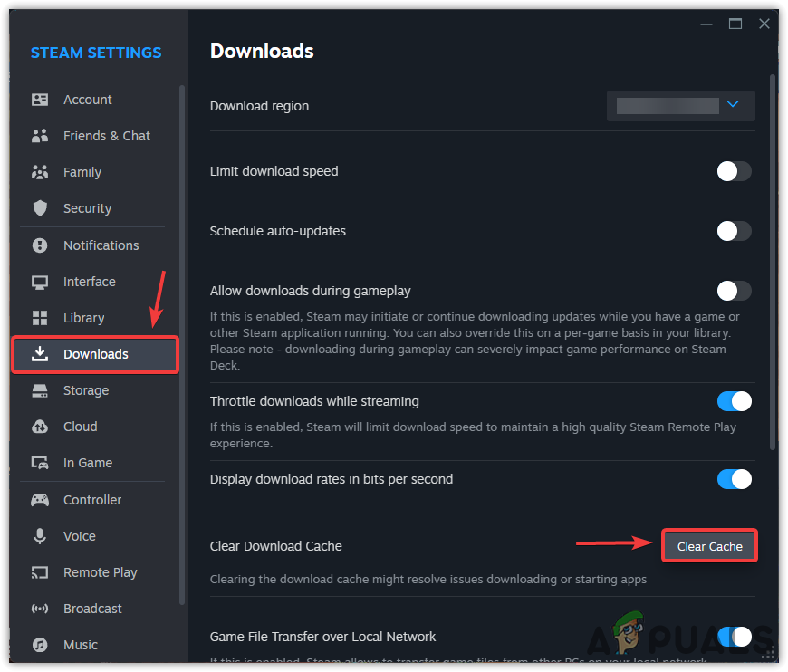
Task: Open Notifications settings
Action: (101, 245)
